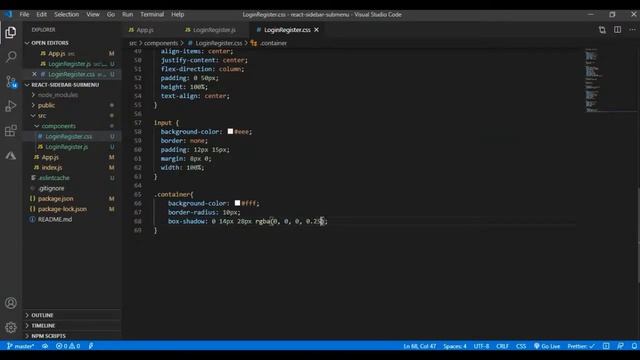Open .gitignore in the file tree

click(x=72, y=188)
